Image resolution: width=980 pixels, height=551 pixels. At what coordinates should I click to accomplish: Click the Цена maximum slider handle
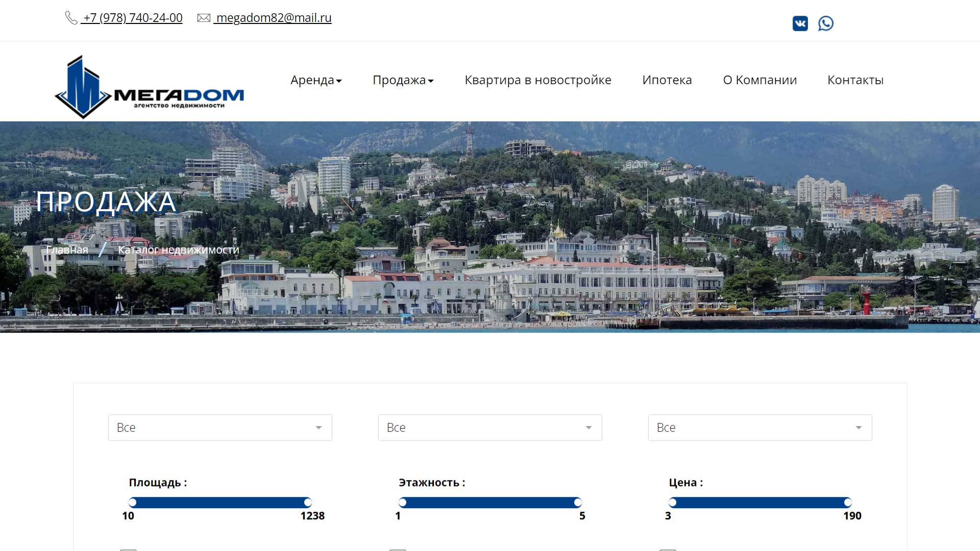[847, 503]
